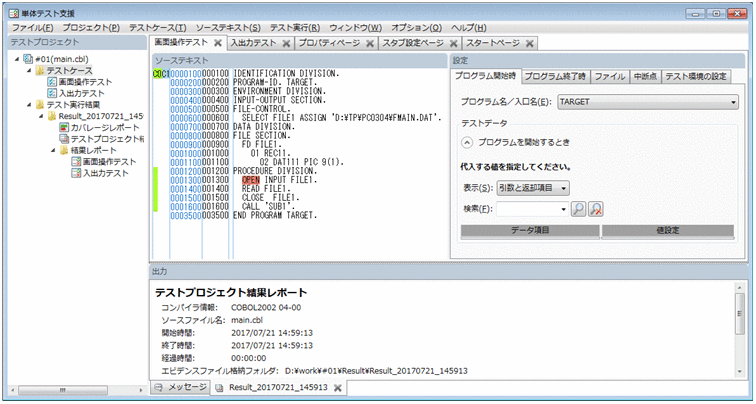This screenshot has width=756, height=404.
Task: Click the 値設定 column header
Action: [x=668, y=230]
